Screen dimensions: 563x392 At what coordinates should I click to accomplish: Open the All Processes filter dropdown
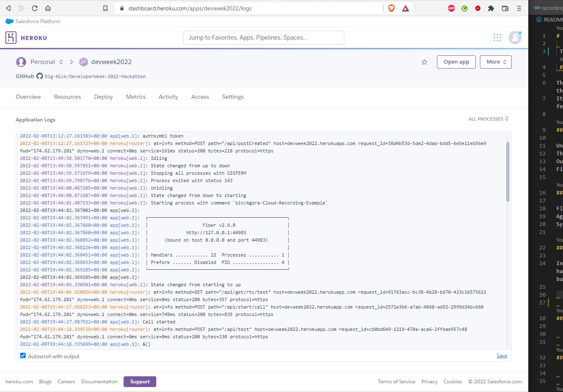pyautogui.click(x=489, y=119)
